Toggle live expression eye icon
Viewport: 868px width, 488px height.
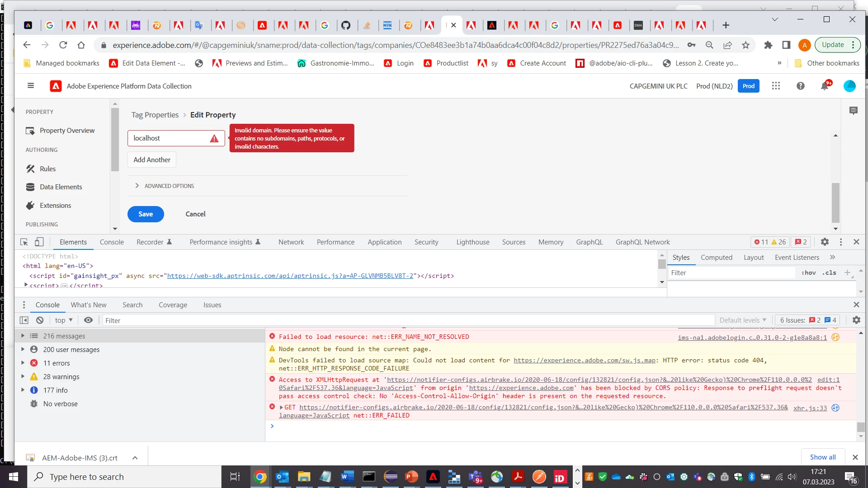pyautogui.click(x=88, y=320)
